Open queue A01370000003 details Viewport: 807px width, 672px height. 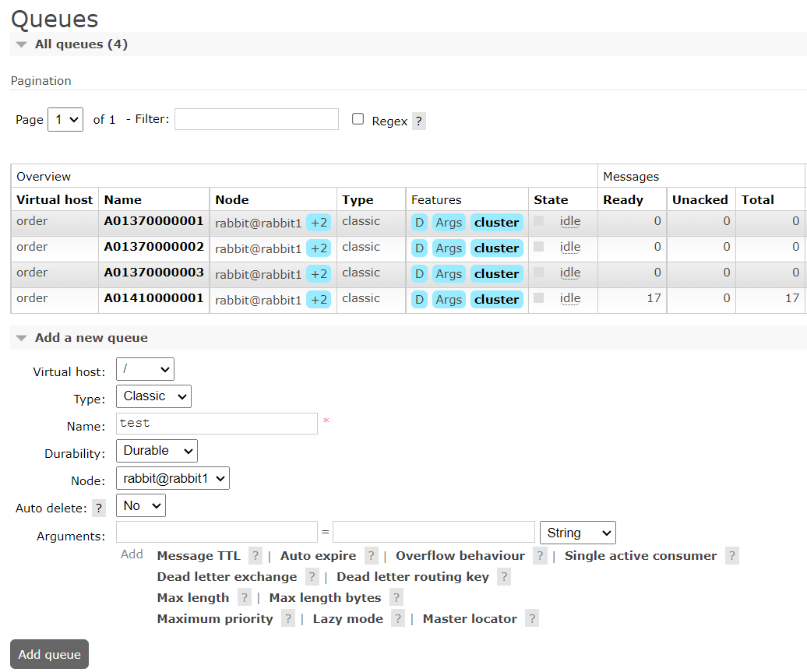pyautogui.click(x=154, y=273)
